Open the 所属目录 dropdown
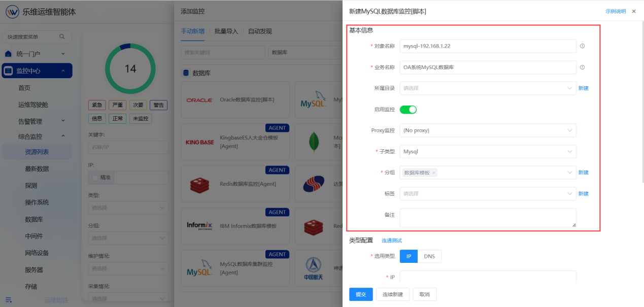Viewport: 644px width, 307px height. 488,88
